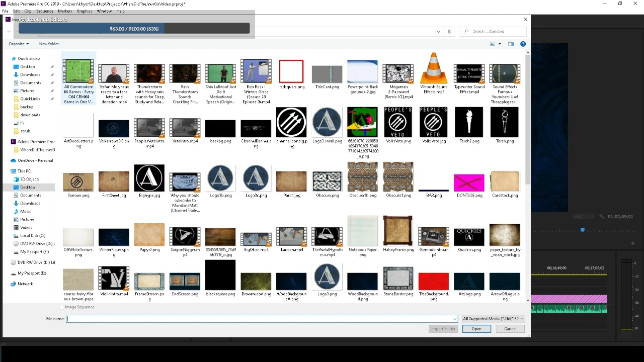Screen dimensions: 644x362
Task: Open Videos folder under This PC
Action: coord(26,227)
